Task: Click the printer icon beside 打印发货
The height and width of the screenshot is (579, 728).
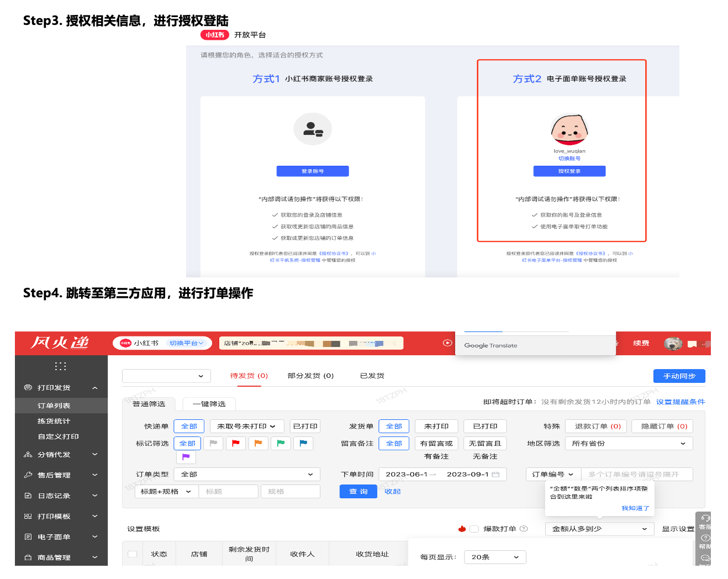Action: tap(28, 388)
